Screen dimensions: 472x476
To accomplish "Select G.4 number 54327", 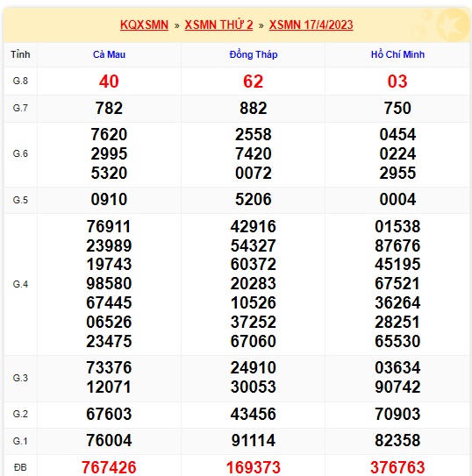I will click(x=254, y=245).
